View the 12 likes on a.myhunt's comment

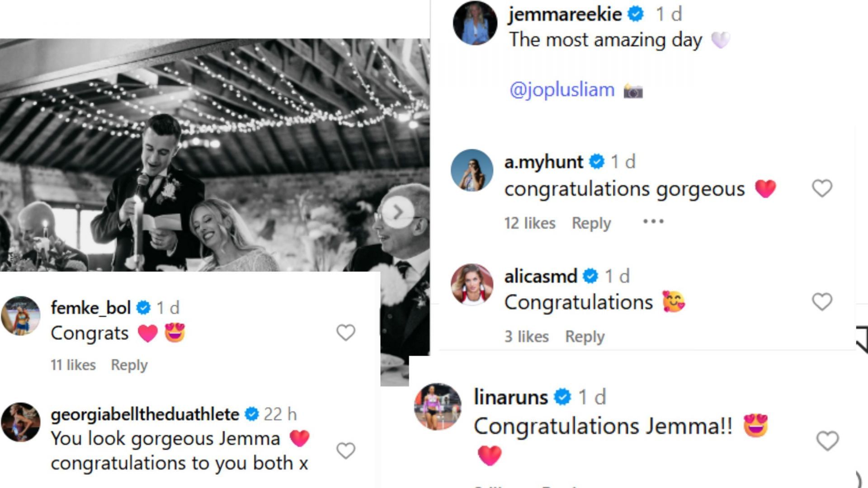click(530, 223)
